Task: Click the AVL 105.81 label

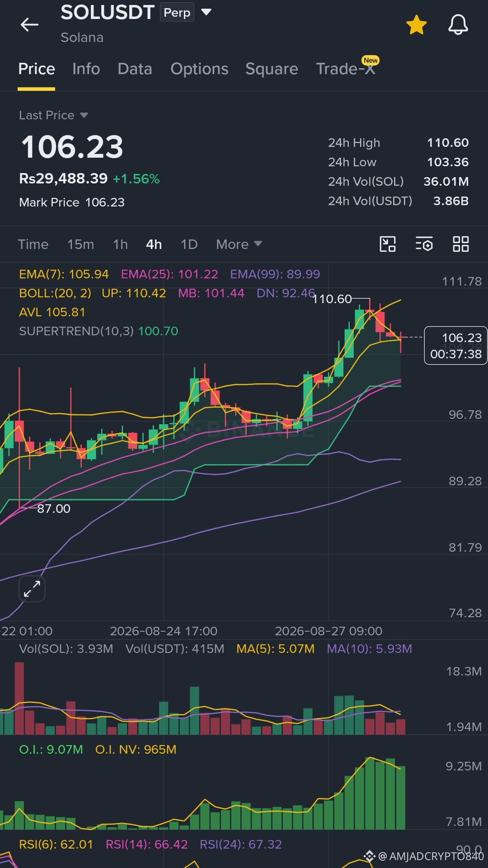Action: click(x=52, y=312)
